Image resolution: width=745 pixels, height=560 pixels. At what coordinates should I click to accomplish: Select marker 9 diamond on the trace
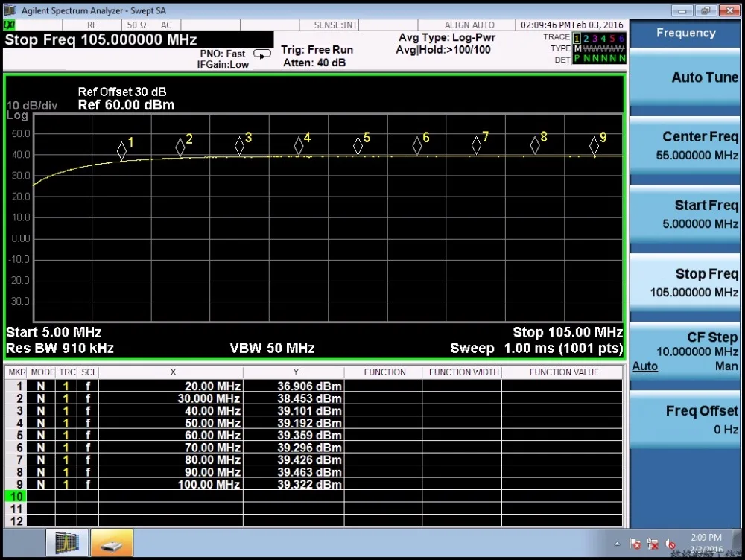[x=594, y=145]
